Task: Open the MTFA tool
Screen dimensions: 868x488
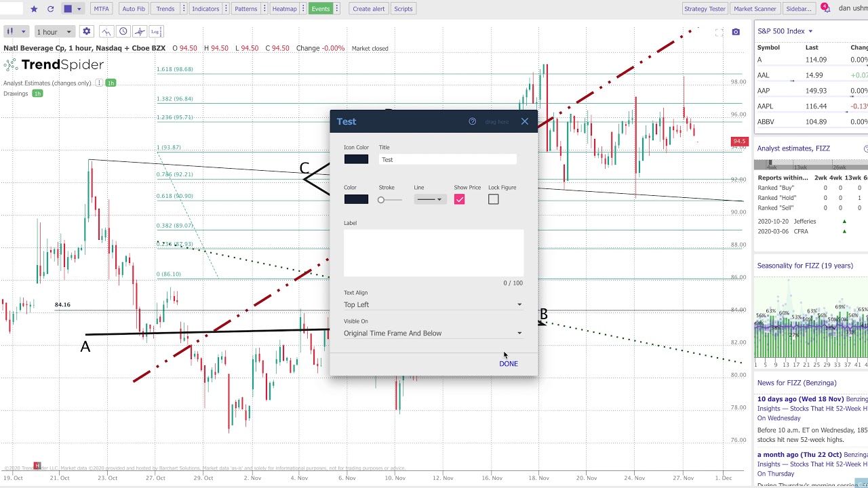Action: click(x=101, y=9)
